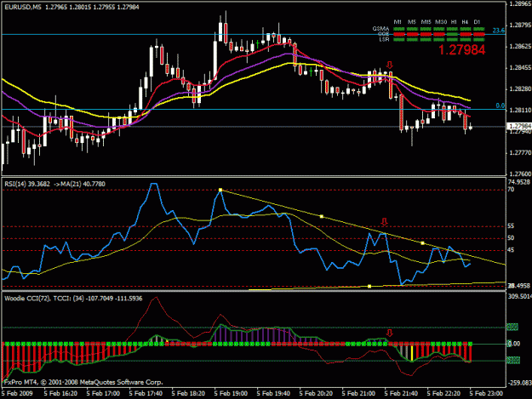Screen dimensions: 532x399
Task: Click the green LSR cell under D1
Action: [x=478, y=39]
